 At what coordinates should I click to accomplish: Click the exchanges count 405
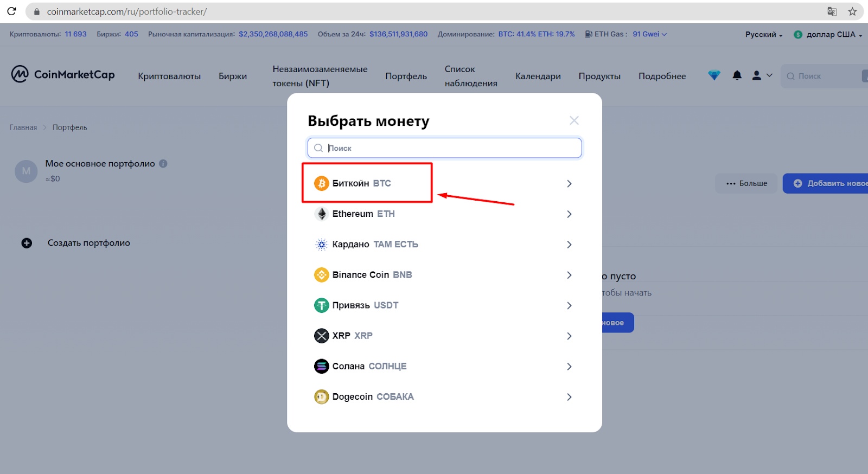[x=131, y=34]
